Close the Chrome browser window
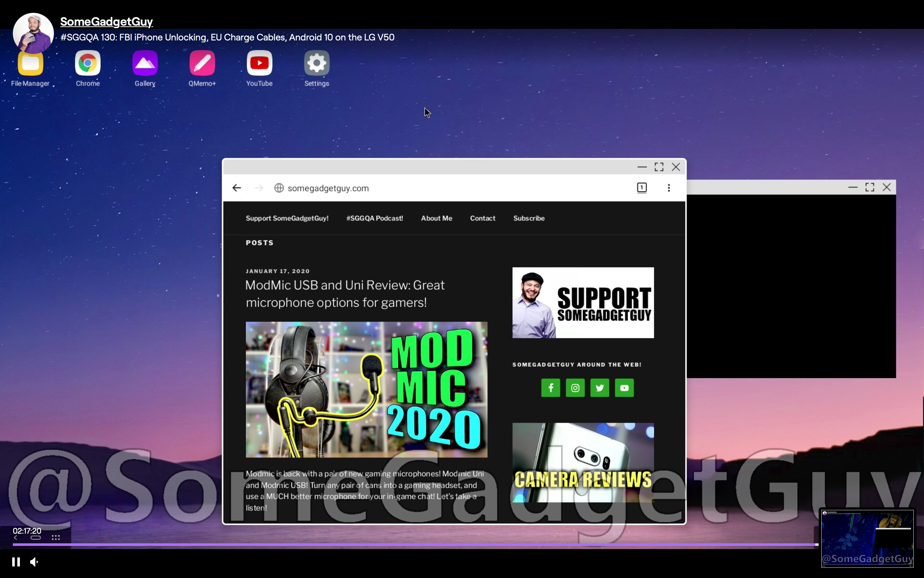 [676, 167]
